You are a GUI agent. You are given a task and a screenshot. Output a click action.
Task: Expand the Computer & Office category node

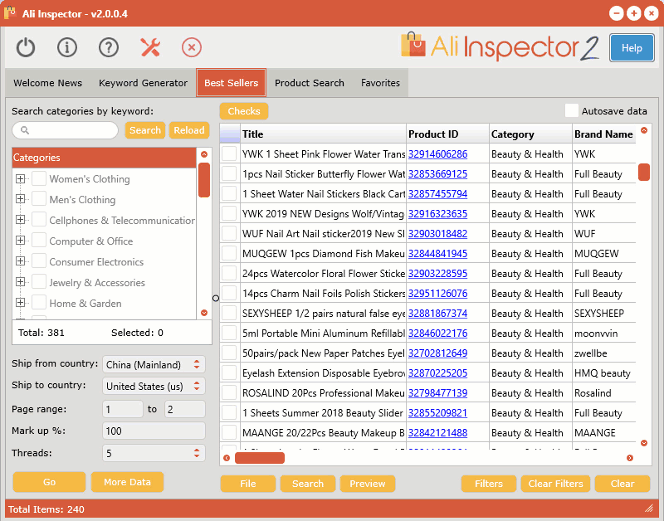pos(20,241)
